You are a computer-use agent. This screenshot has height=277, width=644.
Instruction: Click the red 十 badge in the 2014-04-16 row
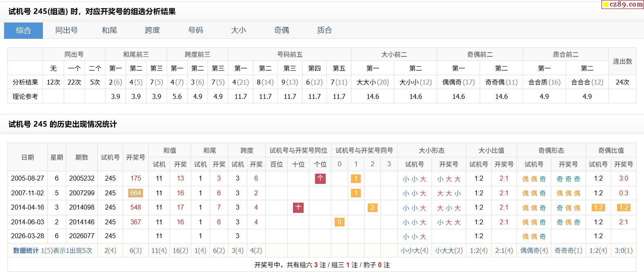298,208
